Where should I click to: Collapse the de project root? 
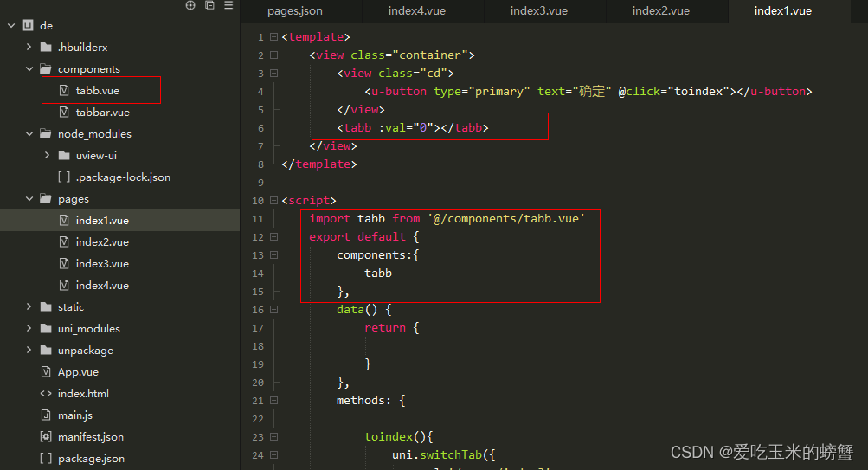pos(11,25)
